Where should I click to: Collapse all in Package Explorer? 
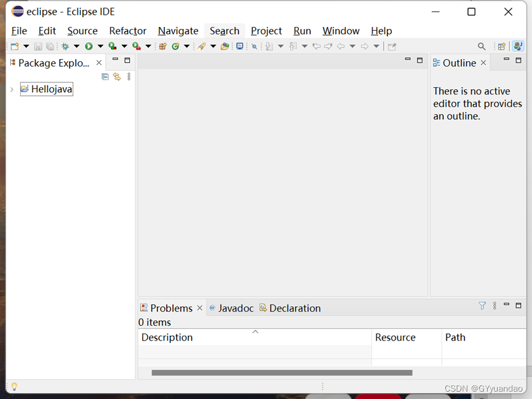point(105,76)
